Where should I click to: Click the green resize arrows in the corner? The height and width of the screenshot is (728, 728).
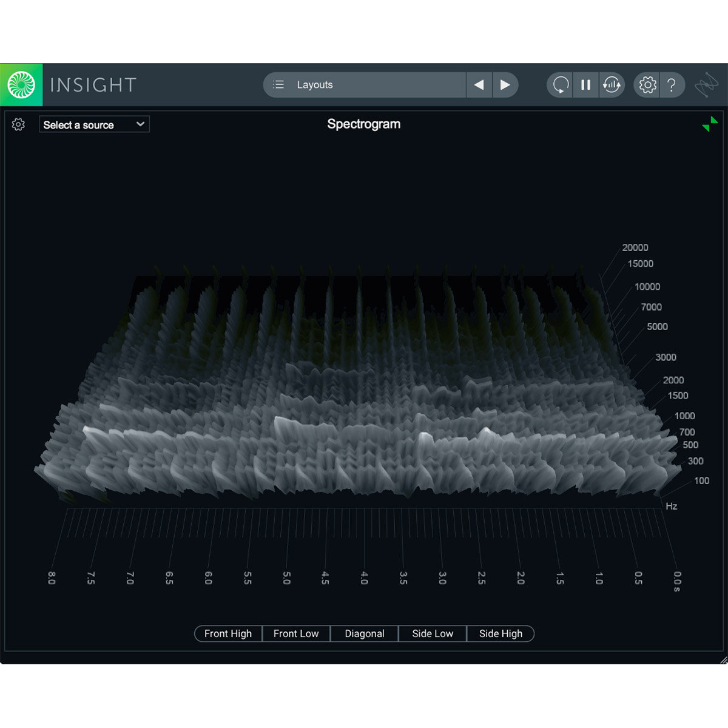coord(710,123)
